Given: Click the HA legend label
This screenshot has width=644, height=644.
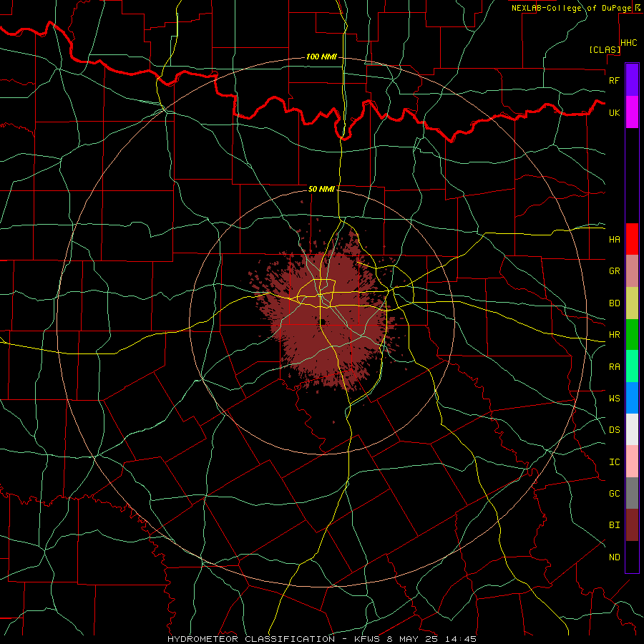Looking at the screenshot, I should point(615,239).
